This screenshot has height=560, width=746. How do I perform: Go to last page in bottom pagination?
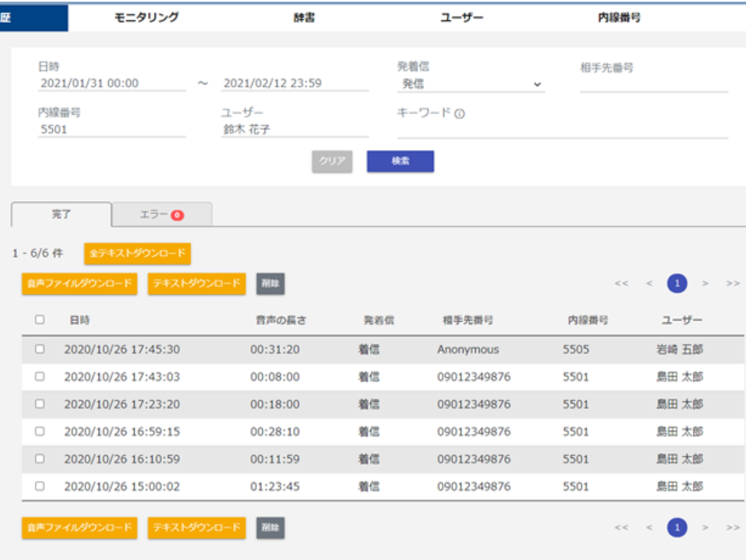pyautogui.click(x=733, y=527)
